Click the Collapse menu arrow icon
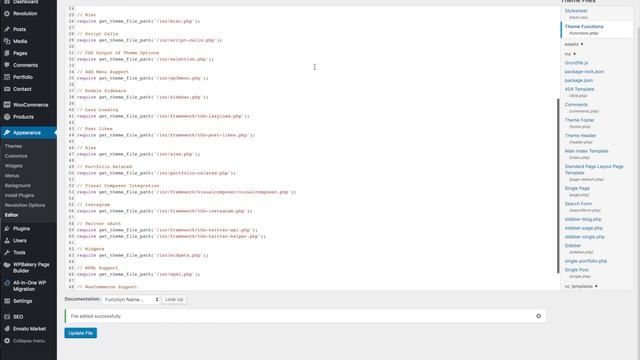Image resolution: width=640 pixels, height=360 pixels. coord(7,340)
